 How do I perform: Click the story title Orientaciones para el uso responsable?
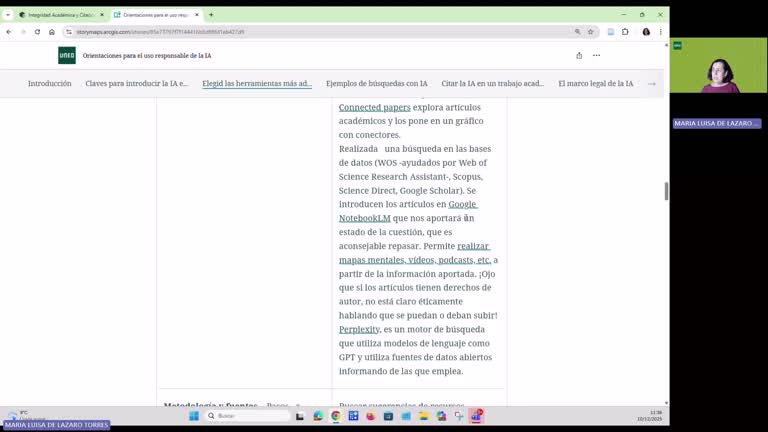[147, 56]
